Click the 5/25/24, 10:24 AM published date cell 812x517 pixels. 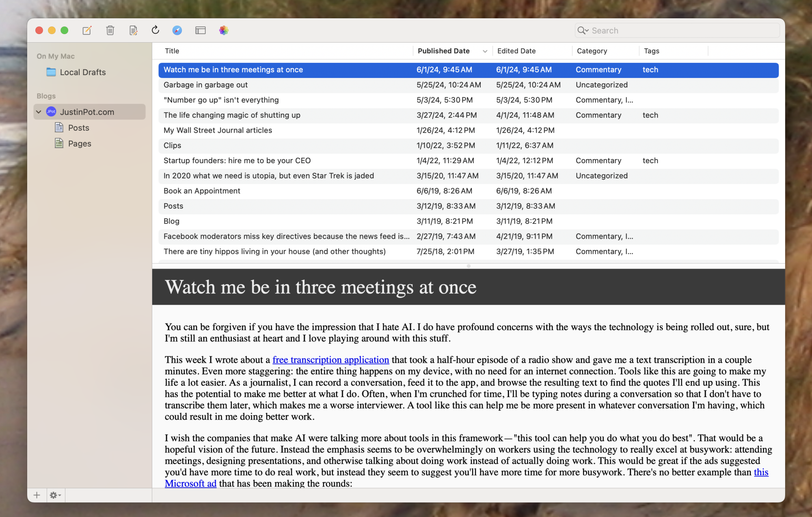449,85
